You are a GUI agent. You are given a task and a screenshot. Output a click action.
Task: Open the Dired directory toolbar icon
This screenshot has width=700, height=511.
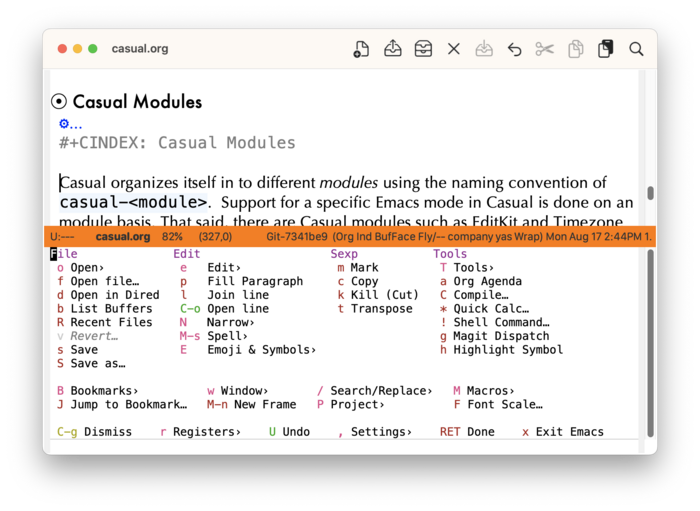coord(423,49)
